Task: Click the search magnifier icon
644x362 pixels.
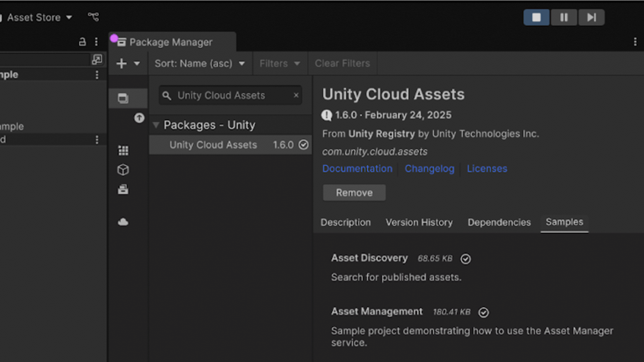Action: click(x=167, y=96)
